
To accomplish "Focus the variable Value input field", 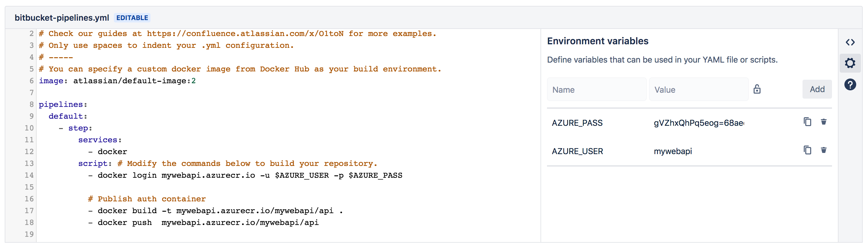I will click(698, 89).
